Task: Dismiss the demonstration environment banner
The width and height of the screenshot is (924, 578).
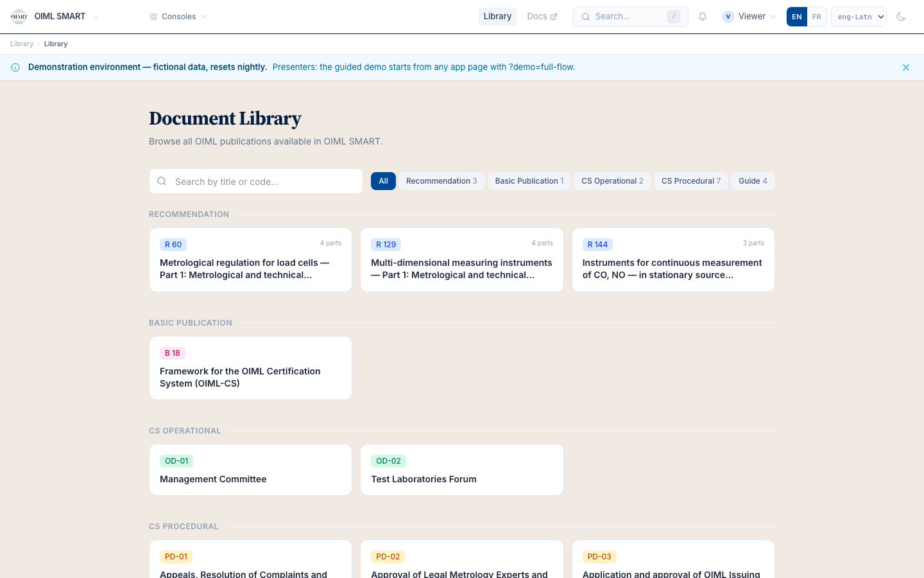Action: click(906, 67)
